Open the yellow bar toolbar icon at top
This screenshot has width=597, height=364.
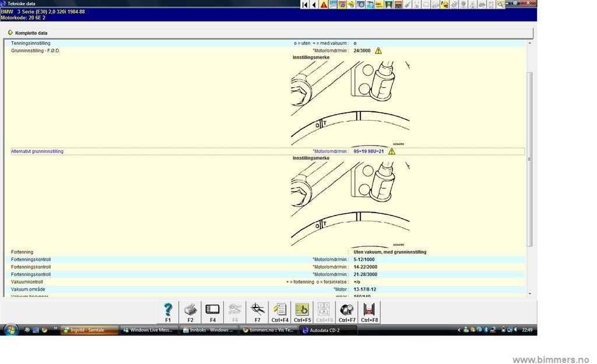(x=379, y=5)
